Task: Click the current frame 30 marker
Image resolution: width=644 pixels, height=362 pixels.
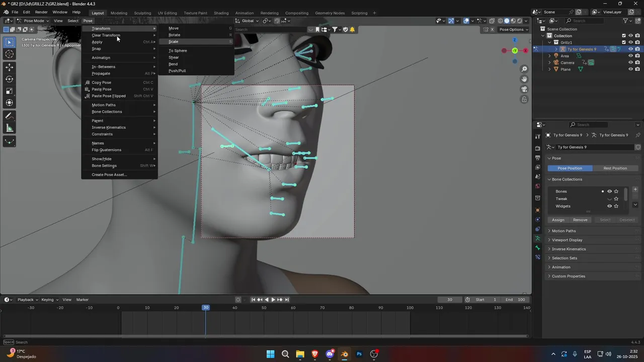Action: coord(205,307)
